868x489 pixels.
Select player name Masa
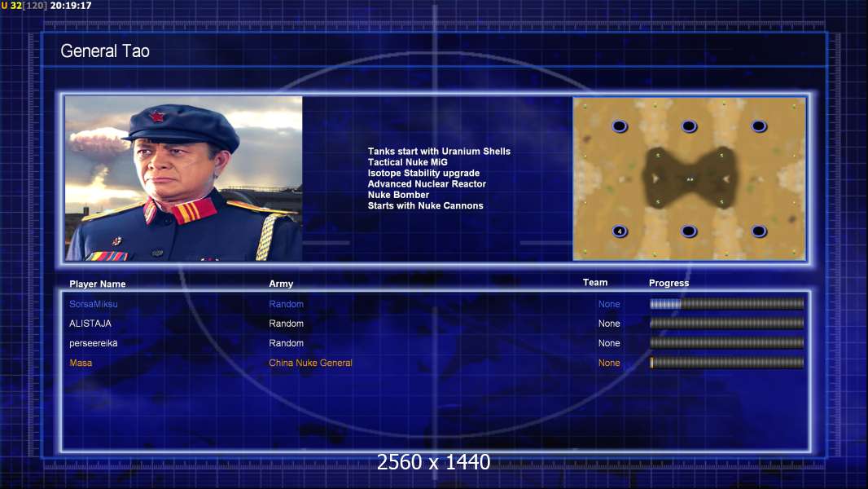click(x=81, y=363)
